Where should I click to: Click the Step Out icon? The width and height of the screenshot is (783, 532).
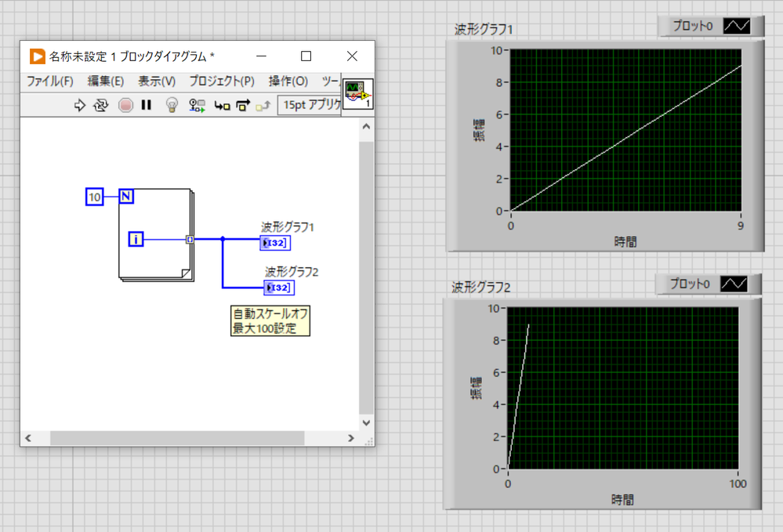(x=263, y=105)
